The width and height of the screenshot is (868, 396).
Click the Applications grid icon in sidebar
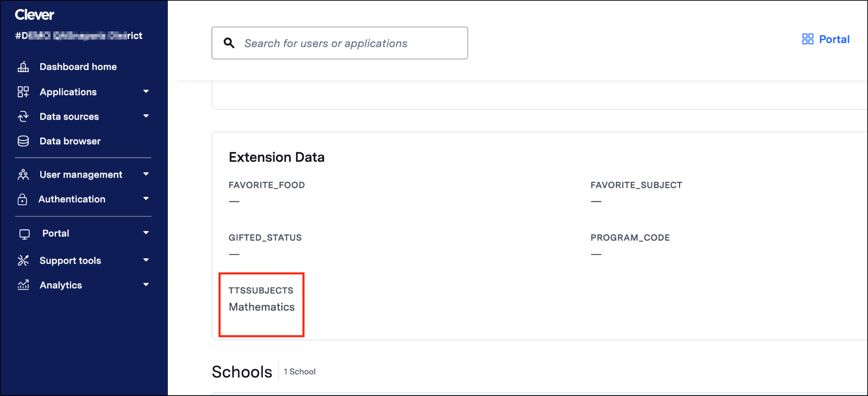(23, 92)
